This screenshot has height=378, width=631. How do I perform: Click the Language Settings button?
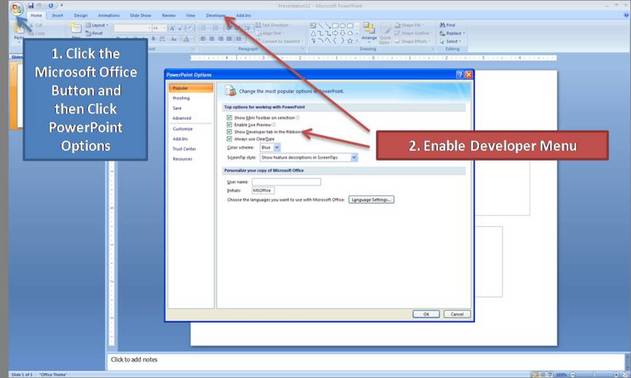coord(371,200)
